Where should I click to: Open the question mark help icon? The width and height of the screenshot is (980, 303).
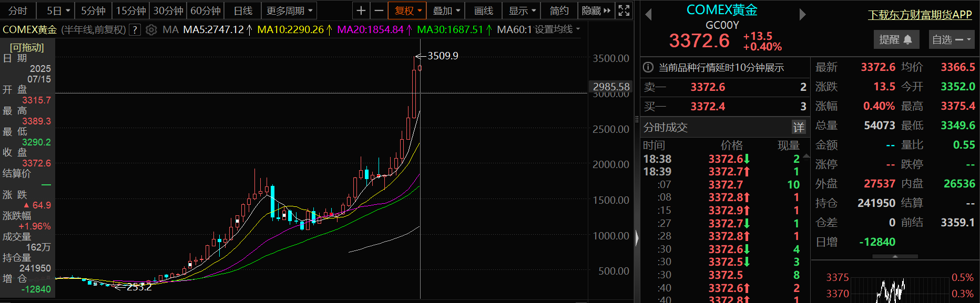click(x=135, y=30)
